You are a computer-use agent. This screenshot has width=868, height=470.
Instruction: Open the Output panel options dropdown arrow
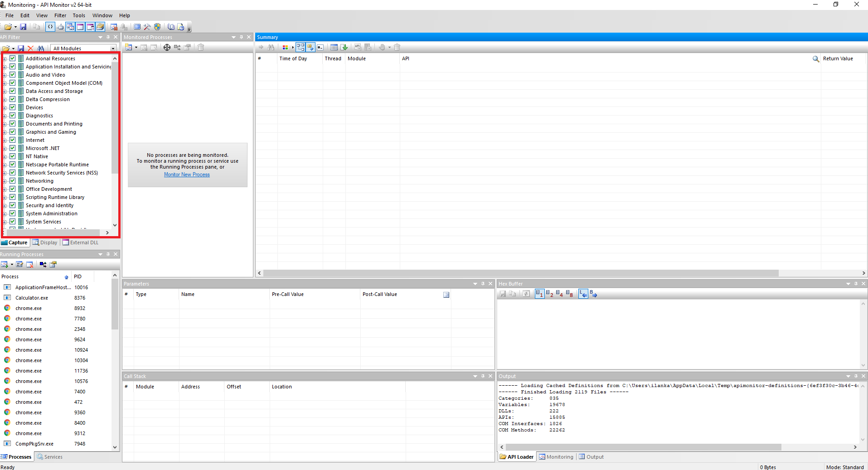848,376
